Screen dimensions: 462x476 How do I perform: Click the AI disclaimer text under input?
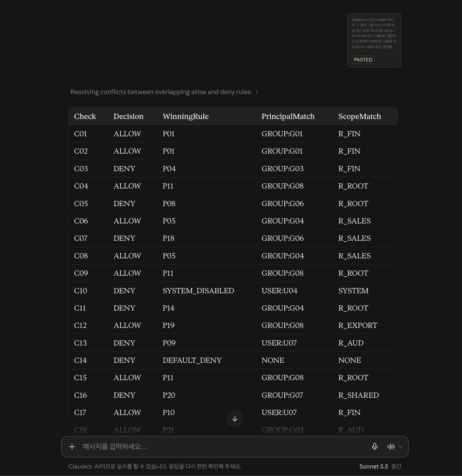(155, 466)
